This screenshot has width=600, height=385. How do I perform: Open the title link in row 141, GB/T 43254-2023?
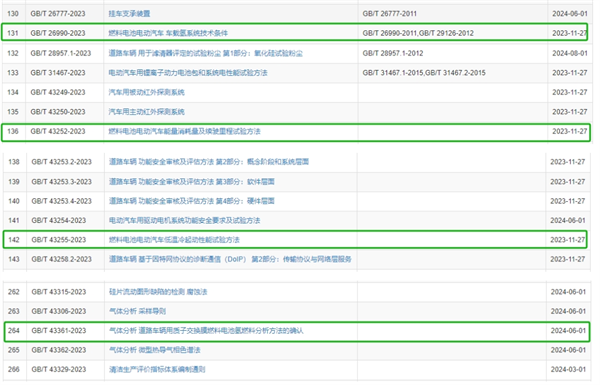point(184,221)
